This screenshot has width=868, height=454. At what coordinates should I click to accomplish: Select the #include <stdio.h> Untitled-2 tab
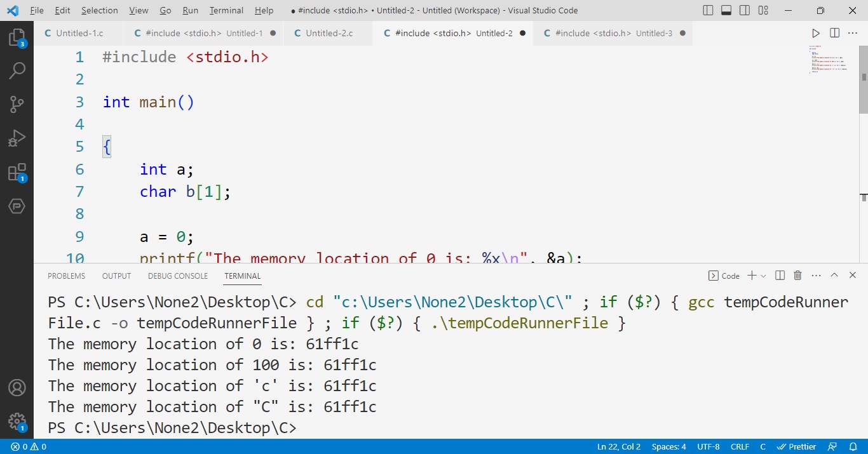(x=453, y=33)
